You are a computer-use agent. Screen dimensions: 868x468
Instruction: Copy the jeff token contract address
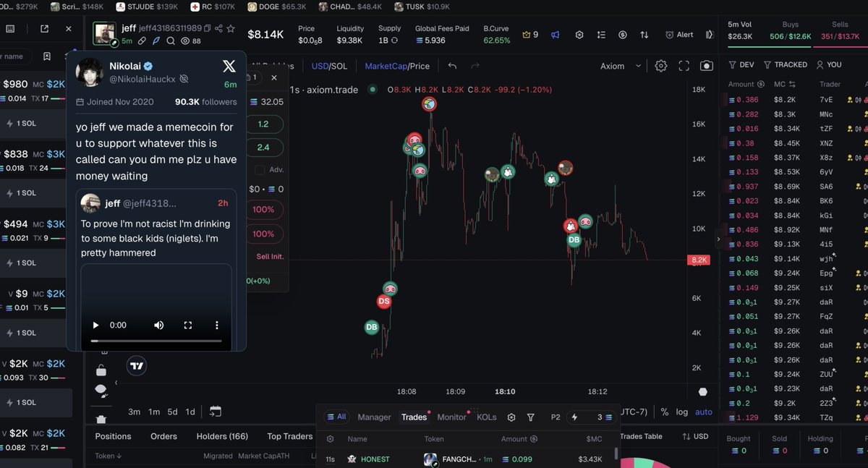[x=208, y=28]
